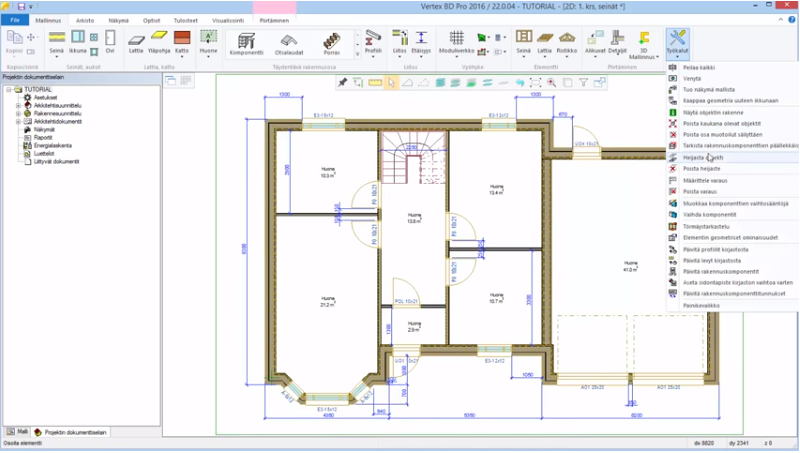Screen dimensions: 800x453
Task: Click the Porras stairs icon
Action: [x=331, y=41]
